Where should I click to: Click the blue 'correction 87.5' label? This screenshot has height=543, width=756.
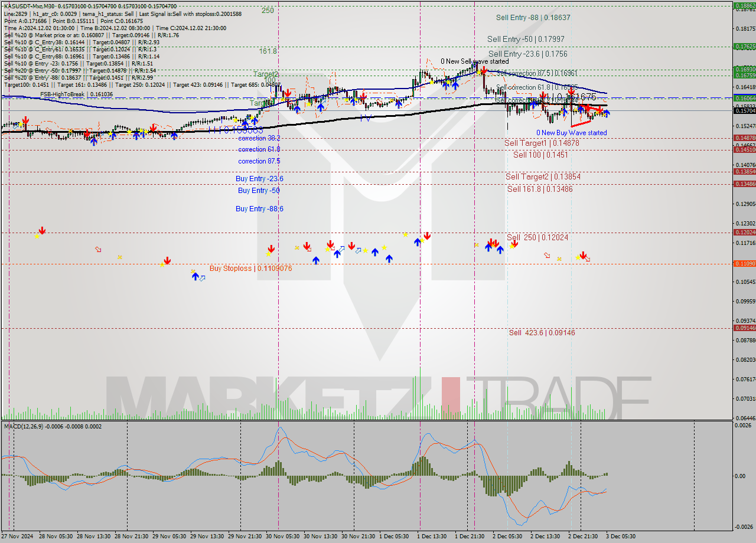[259, 161]
